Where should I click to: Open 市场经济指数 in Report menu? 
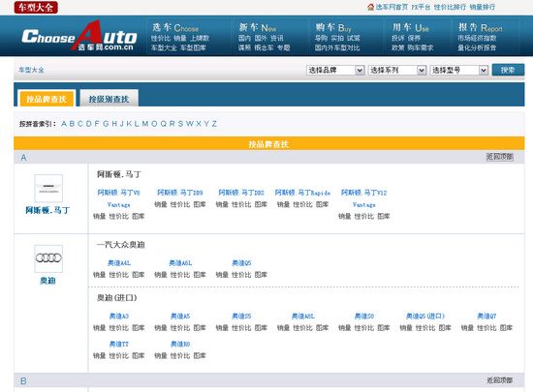477,39
